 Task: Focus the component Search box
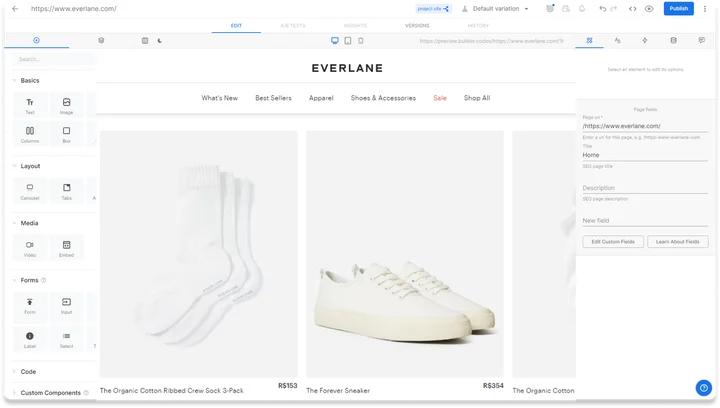(x=54, y=59)
